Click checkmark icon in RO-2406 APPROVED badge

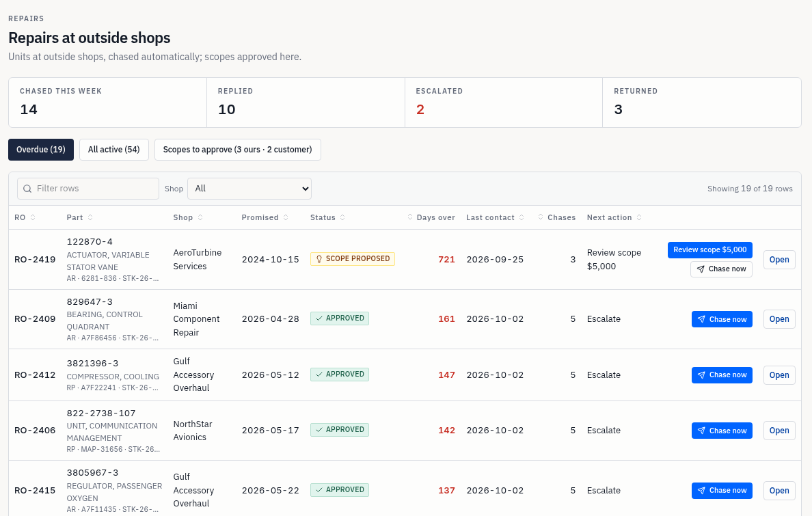319,430
